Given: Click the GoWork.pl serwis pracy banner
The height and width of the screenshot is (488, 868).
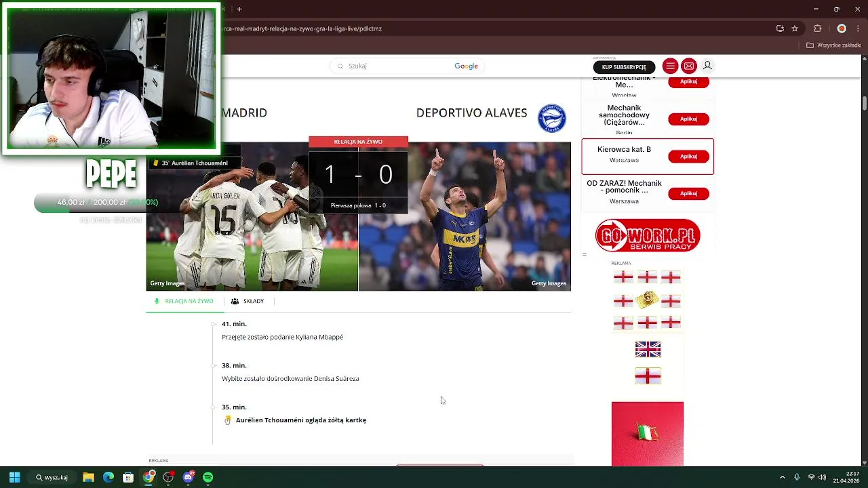Looking at the screenshot, I should coord(648,235).
